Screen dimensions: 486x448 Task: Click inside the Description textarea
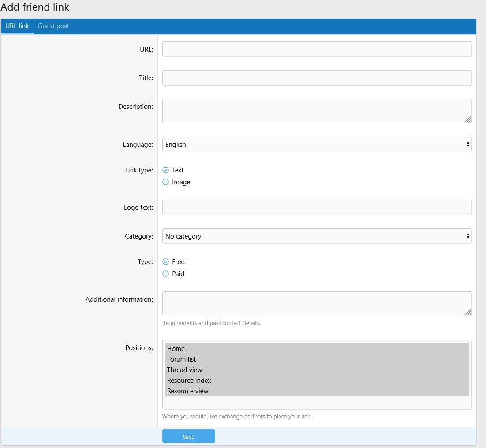[x=317, y=111]
